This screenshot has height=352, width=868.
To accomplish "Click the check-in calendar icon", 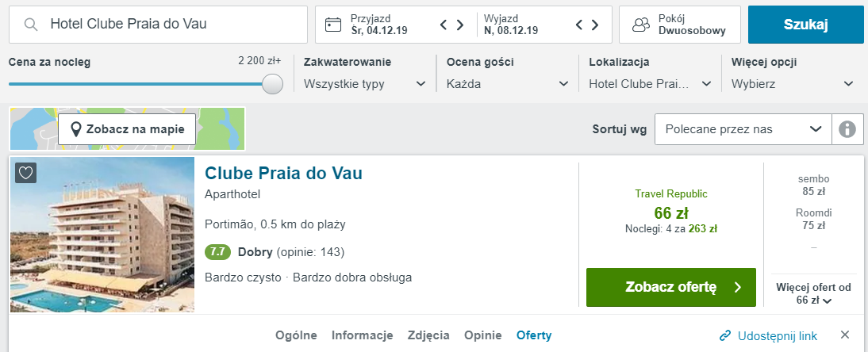I will coord(334,25).
